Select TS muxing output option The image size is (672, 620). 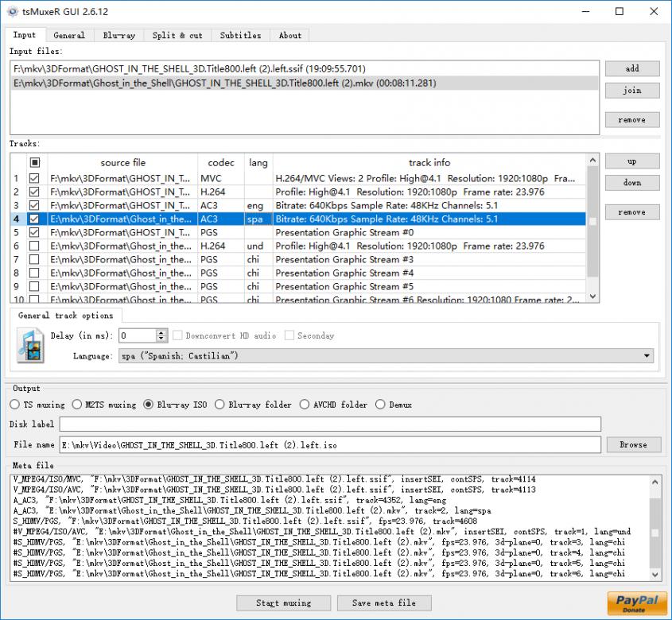coord(37,405)
